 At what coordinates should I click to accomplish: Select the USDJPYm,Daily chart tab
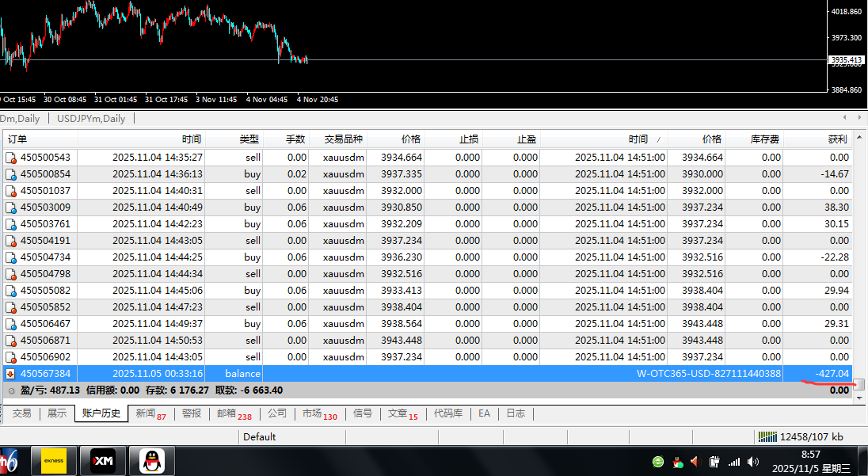pos(91,119)
